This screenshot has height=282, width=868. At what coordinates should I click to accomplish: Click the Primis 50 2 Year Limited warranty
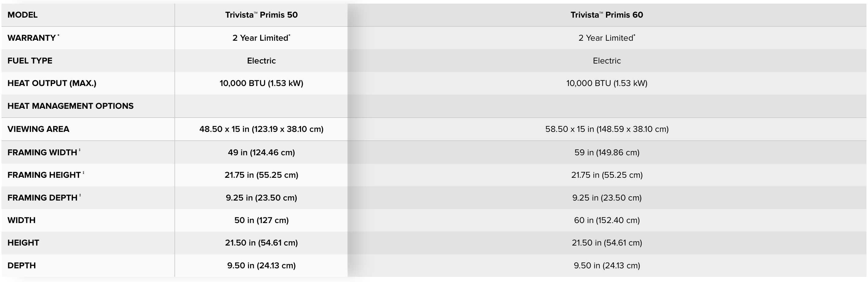coord(261,38)
